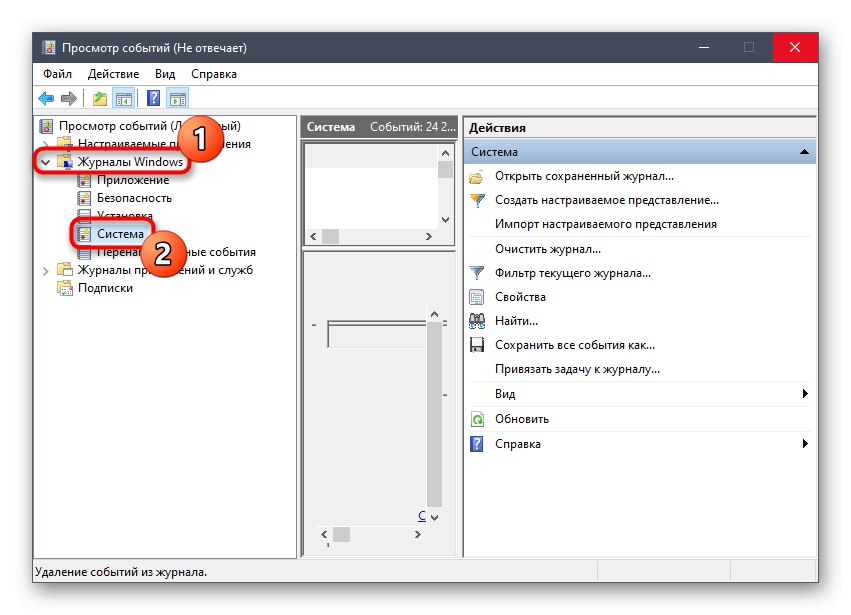Click the blue Help question mark toolbar icon
Image resolution: width=851 pixels, height=615 pixels.
pyautogui.click(x=154, y=98)
